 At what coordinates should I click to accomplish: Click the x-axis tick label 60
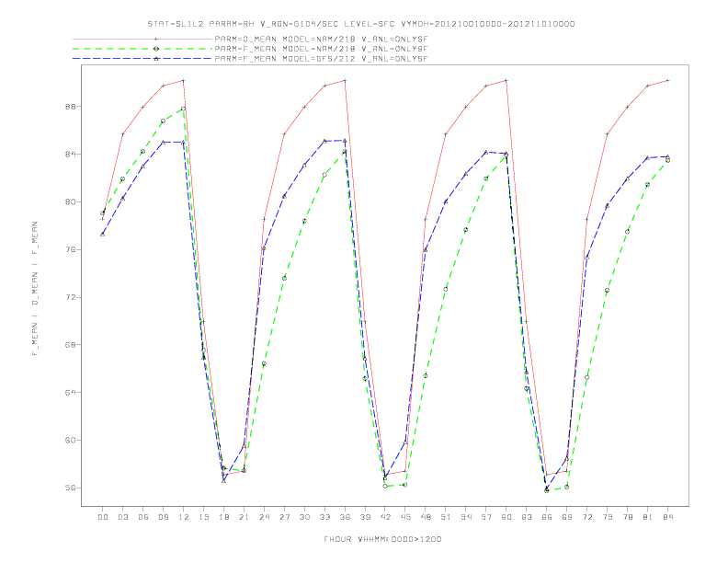point(506,517)
